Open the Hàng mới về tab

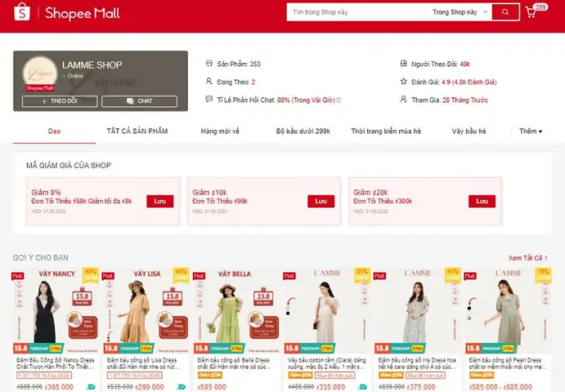[x=220, y=131]
